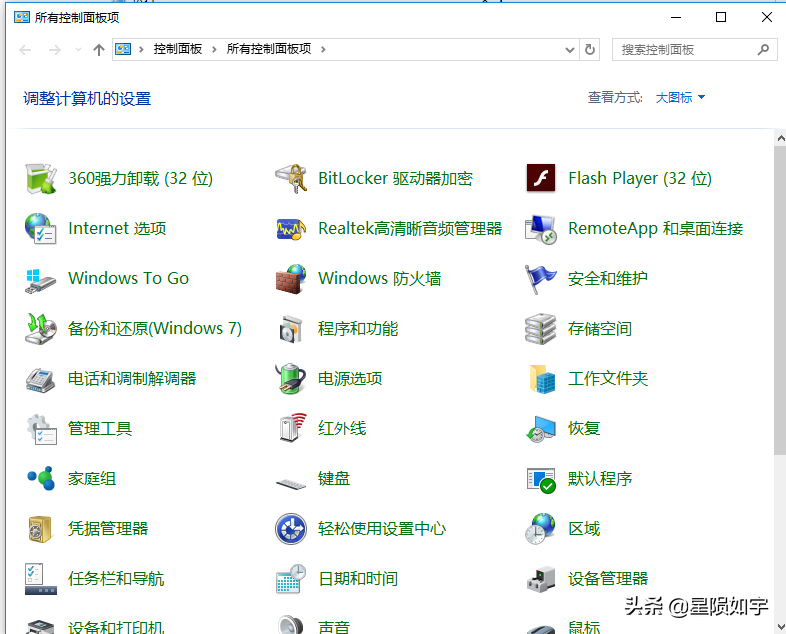Viewport: 786px width, 634px height.
Task: Expand the address bar history dropdown
Action: pyautogui.click(x=569, y=50)
